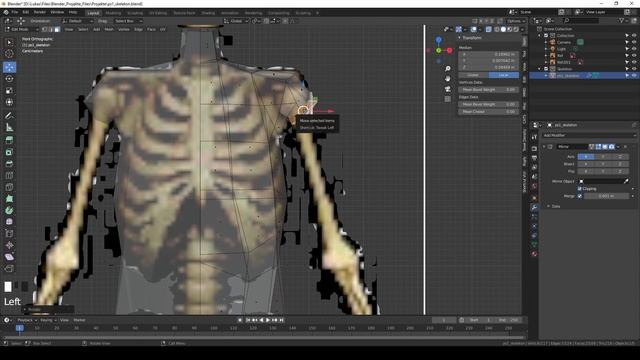The image size is (640, 360).
Task: Open the Vertex menu in viewport header
Action: (124, 29)
